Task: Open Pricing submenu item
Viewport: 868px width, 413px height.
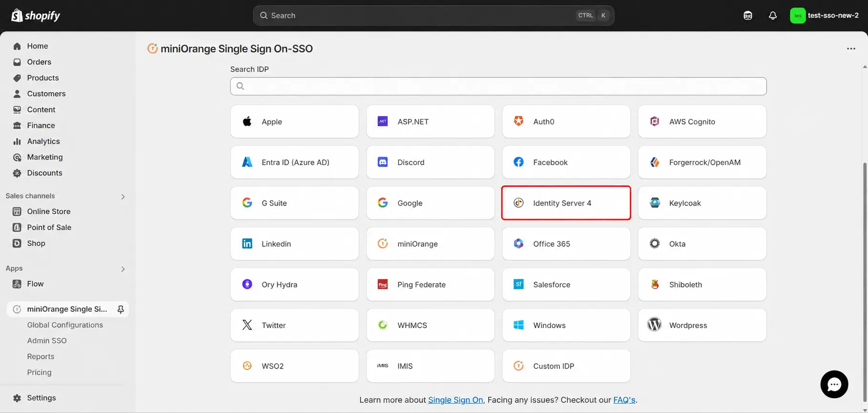Action: [x=39, y=372]
